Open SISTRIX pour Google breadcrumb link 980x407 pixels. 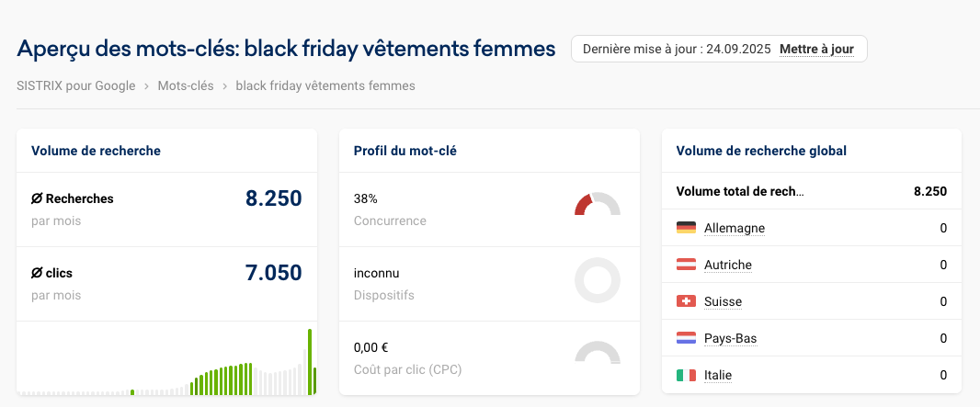point(76,85)
